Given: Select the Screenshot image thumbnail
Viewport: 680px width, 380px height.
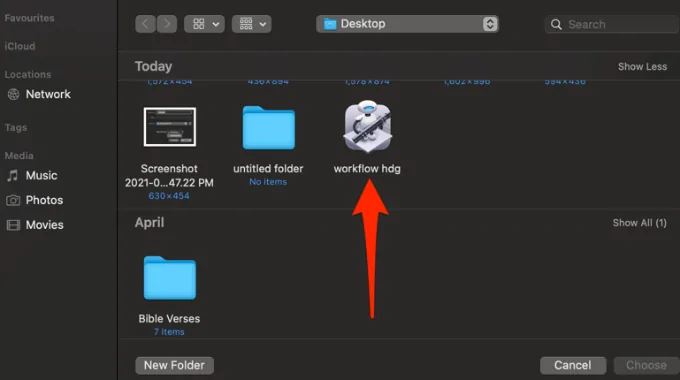Looking at the screenshot, I should pyautogui.click(x=170, y=127).
